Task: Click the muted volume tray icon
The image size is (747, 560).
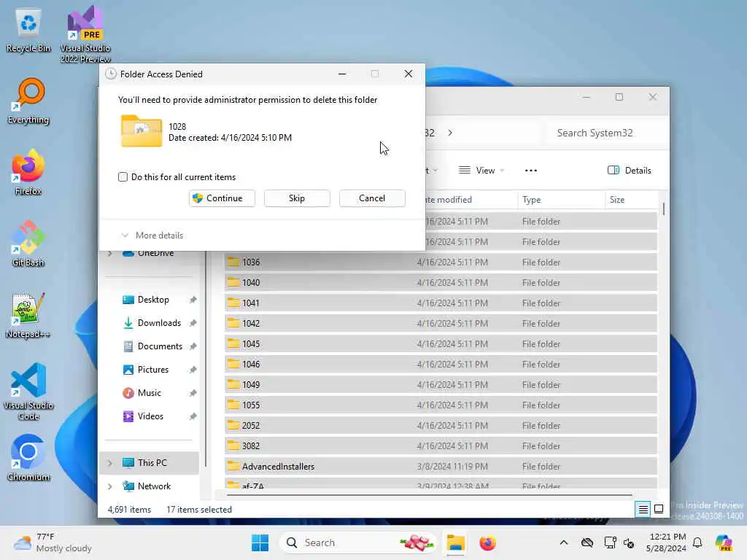Action: tap(629, 542)
